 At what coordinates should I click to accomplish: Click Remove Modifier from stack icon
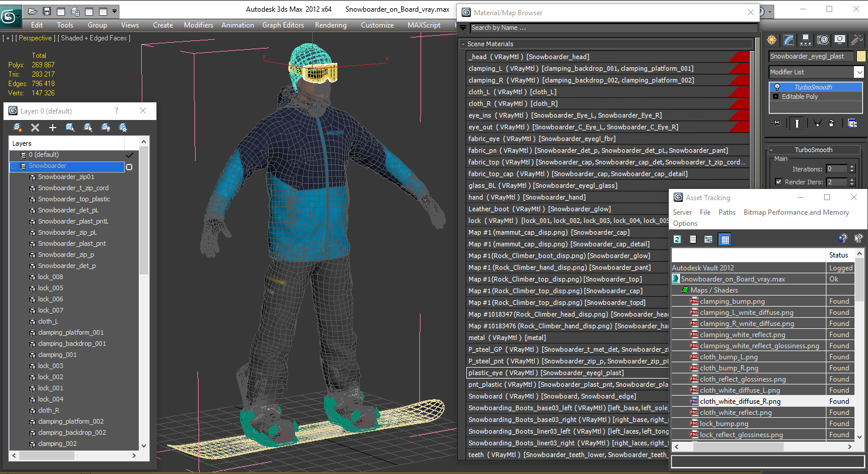coord(832,123)
